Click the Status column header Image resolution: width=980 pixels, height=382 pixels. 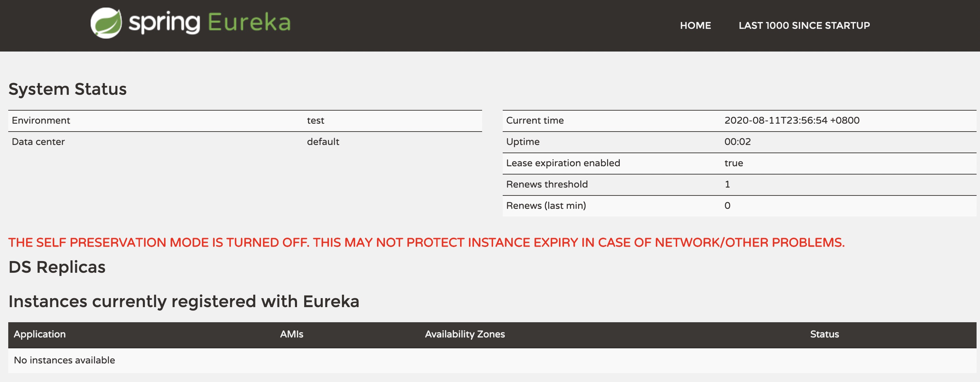(x=824, y=335)
